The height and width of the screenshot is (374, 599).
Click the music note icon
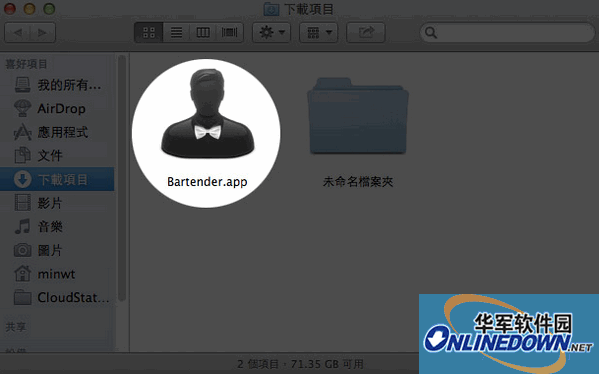pos(23,227)
